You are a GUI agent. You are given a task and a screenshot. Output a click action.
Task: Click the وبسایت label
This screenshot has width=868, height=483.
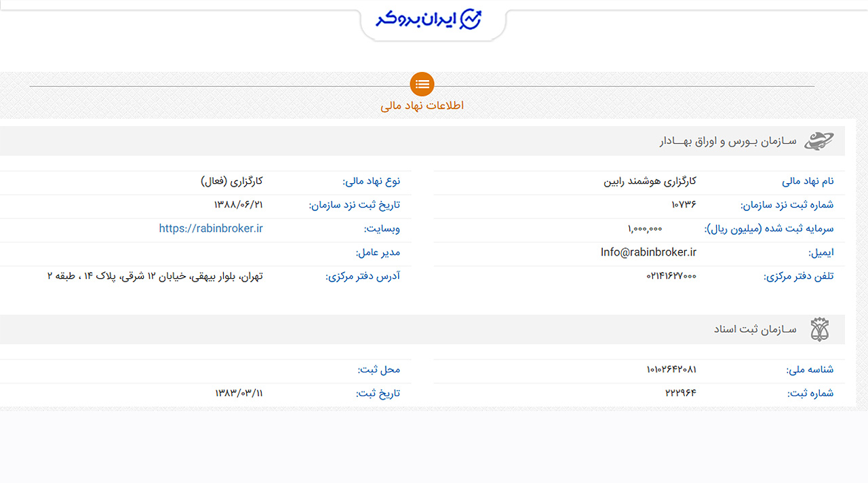click(382, 229)
